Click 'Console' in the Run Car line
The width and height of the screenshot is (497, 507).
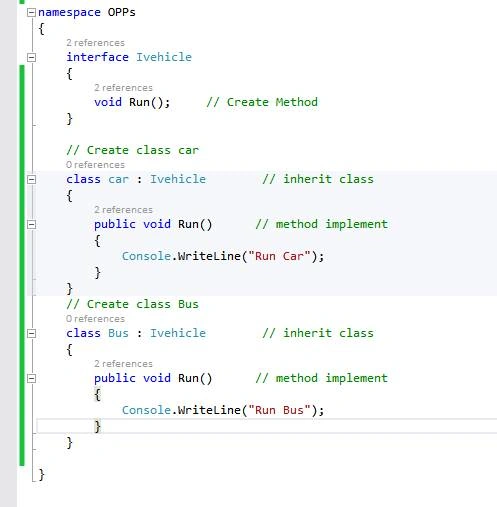[146, 256]
